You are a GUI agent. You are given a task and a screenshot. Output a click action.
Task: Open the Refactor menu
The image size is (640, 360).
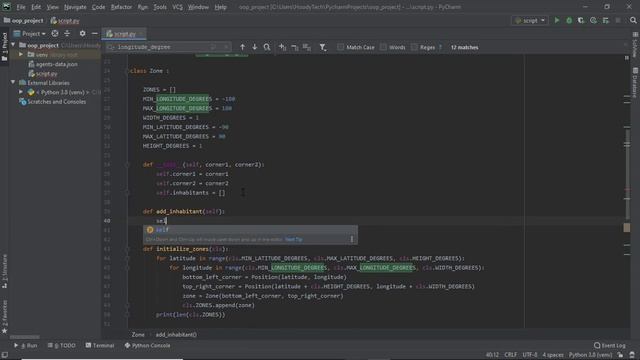click(x=121, y=7)
